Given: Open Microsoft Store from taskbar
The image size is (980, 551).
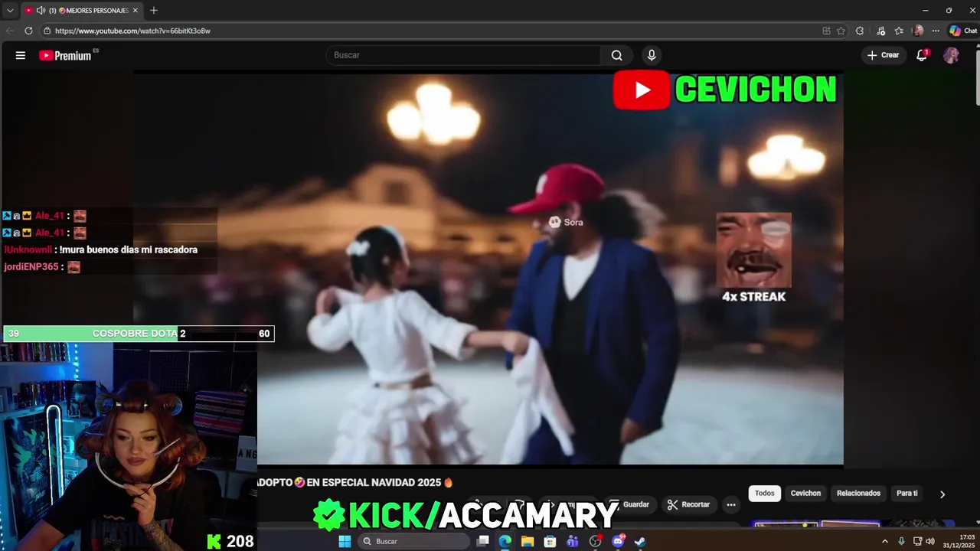Looking at the screenshot, I should pos(550,541).
